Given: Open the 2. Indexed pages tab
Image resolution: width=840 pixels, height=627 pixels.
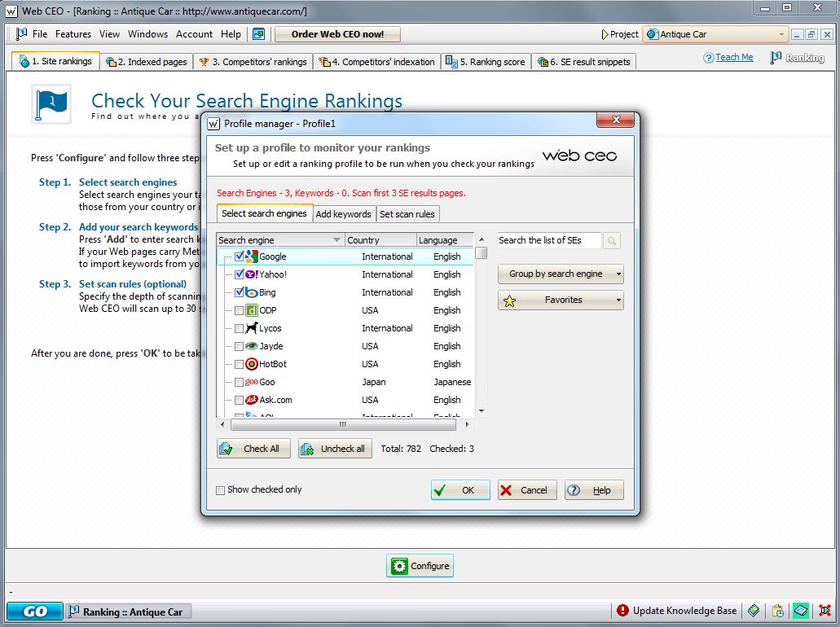Looking at the screenshot, I should pyautogui.click(x=147, y=62).
